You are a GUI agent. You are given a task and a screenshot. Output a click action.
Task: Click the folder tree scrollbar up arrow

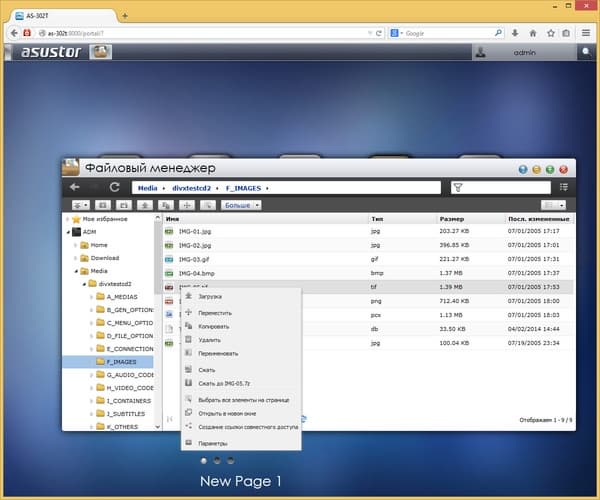pyautogui.click(x=158, y=218)
